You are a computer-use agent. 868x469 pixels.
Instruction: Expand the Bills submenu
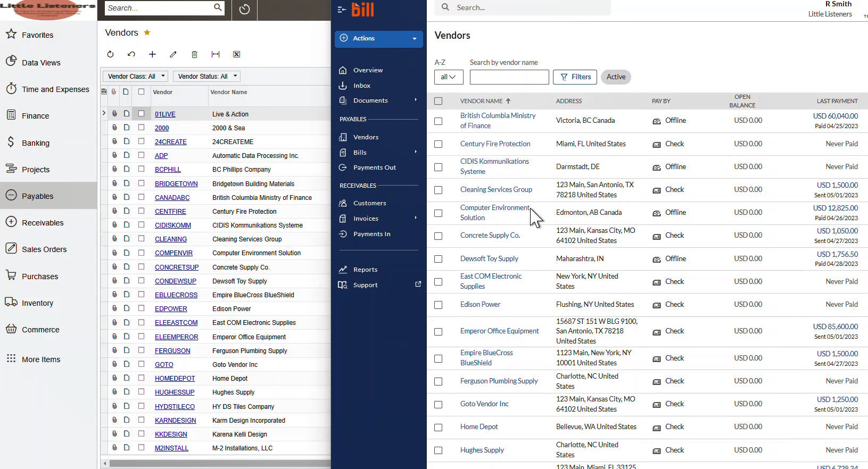coord(416,152)
